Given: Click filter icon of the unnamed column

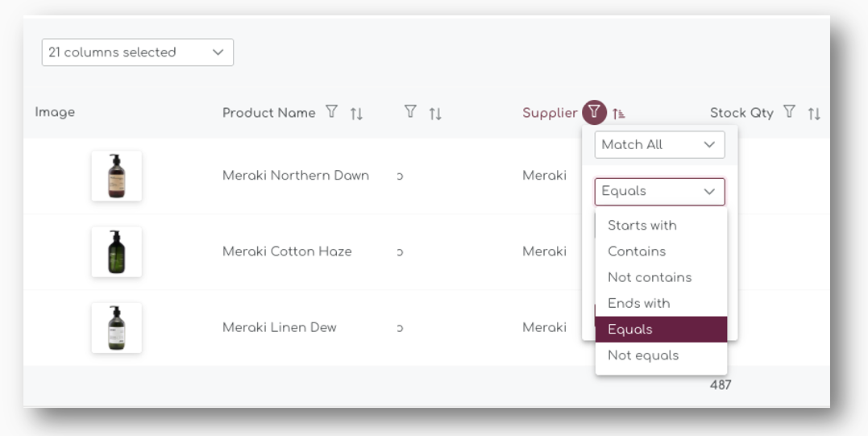Looking at the screenshot, I should 410,112.
